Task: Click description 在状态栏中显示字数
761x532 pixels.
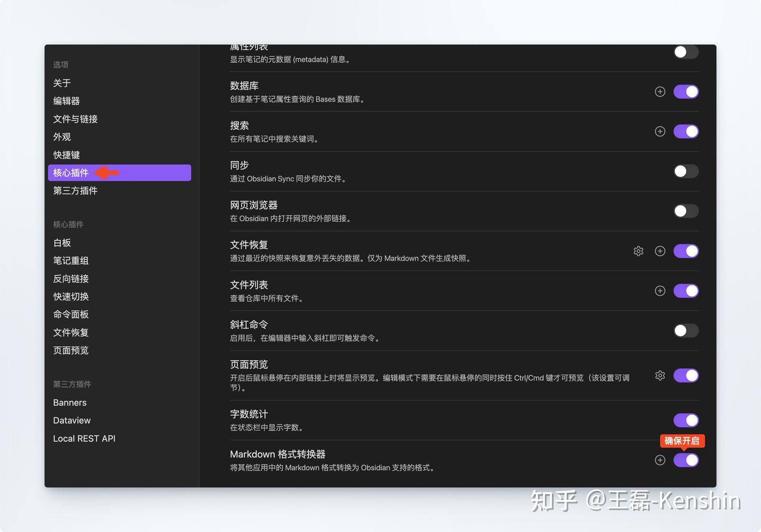Action: [x=268, y=427]
